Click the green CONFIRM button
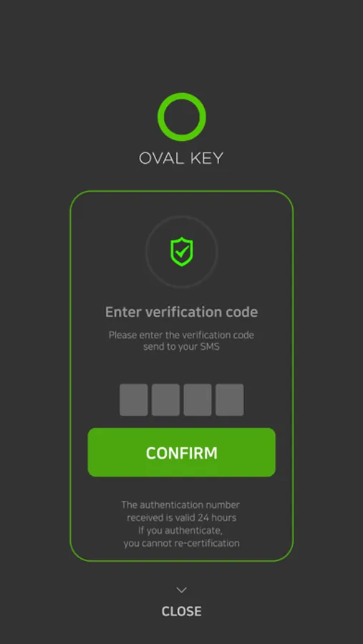 181,452
